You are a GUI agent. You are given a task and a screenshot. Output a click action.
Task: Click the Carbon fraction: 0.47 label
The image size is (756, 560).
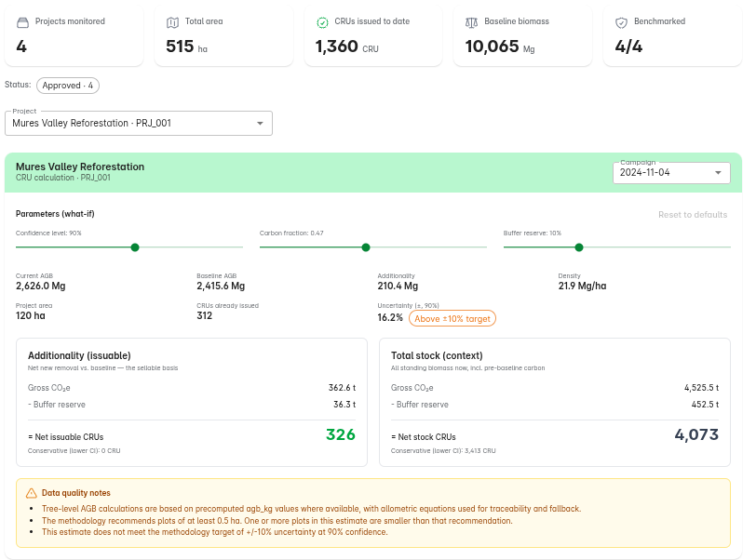click(x=291, y=233)
